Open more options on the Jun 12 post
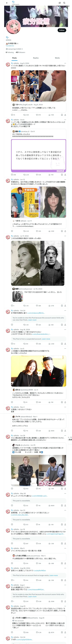Image resolution: width=72 pixels, height=644 pixels. tap(65, 179)
